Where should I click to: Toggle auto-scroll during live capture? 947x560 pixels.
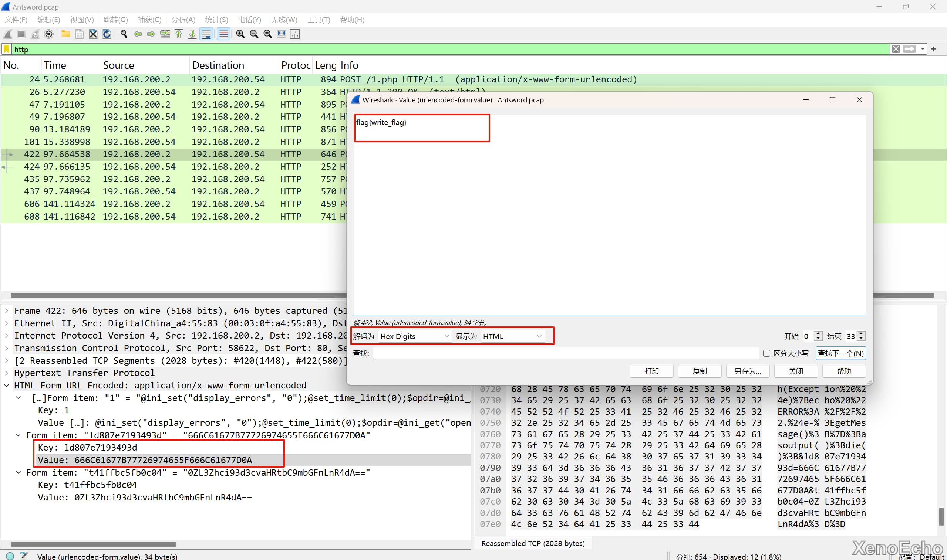click(206, 34)
